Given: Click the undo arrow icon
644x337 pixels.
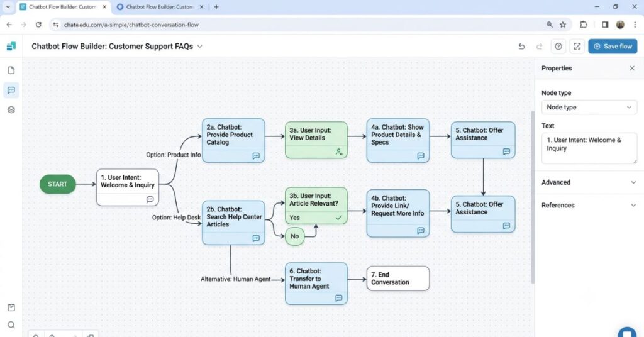Looking at the screenshot, I should (x=521, y=47).
